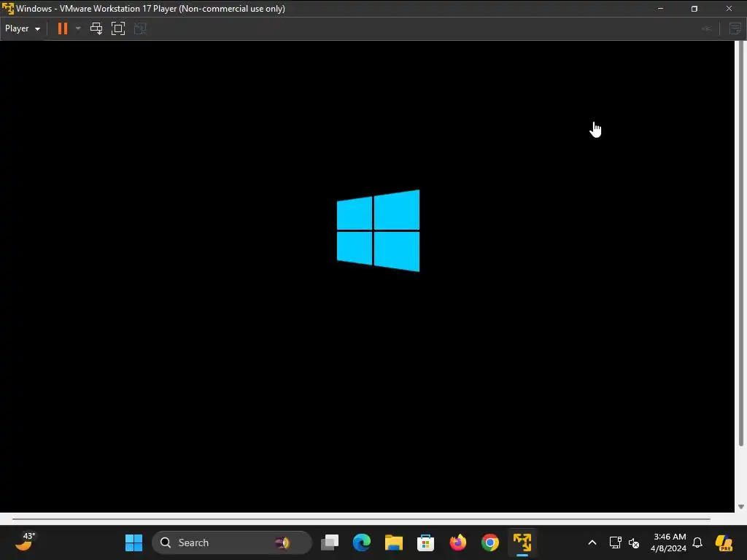Click the horizontal scrollbar below VM display

361,518
